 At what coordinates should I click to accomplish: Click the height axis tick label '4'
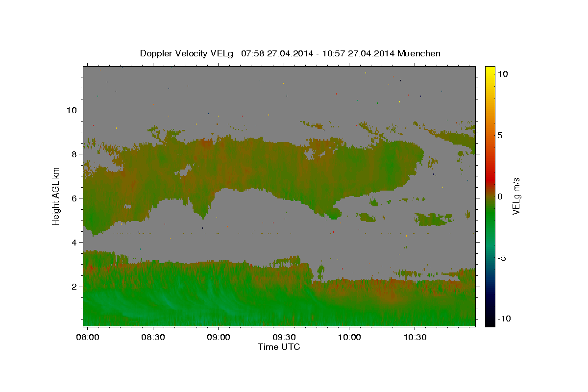tap(73, 242)
